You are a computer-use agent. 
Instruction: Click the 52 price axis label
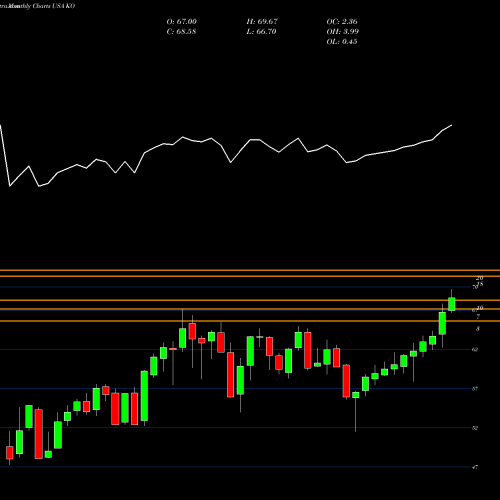pos(475,428)
